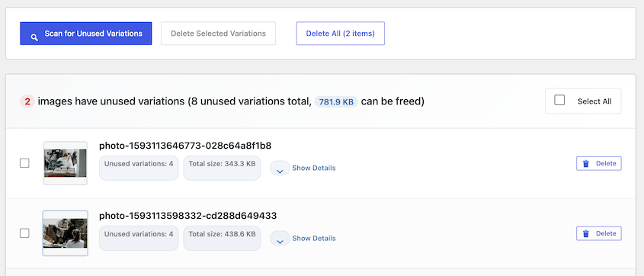Click Unused variations: 4 badge for photo-1593113598332
The width and height of the screenshot is (644, 276).
(139, 238)
